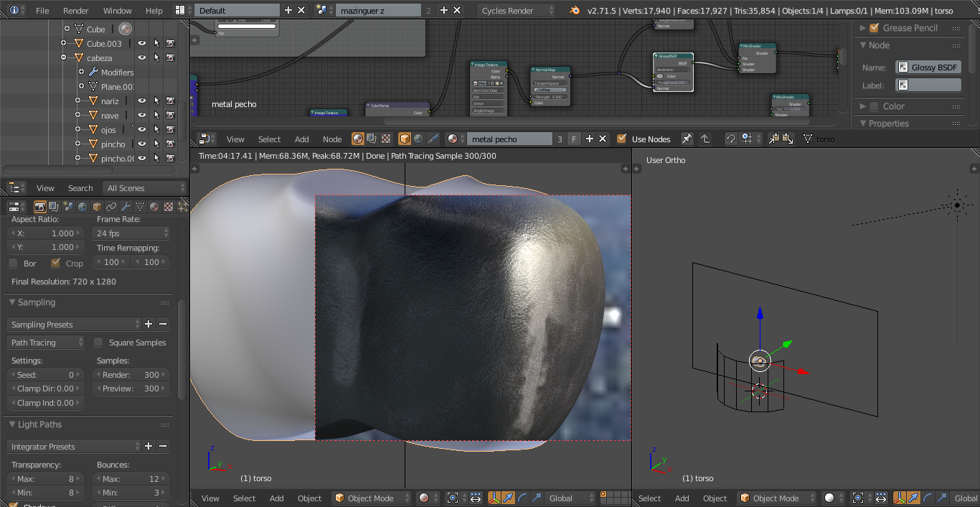Screen dimensions: 980x507
Task: Remove sampling preset with minus button
Action: click(x=163, y=325)
